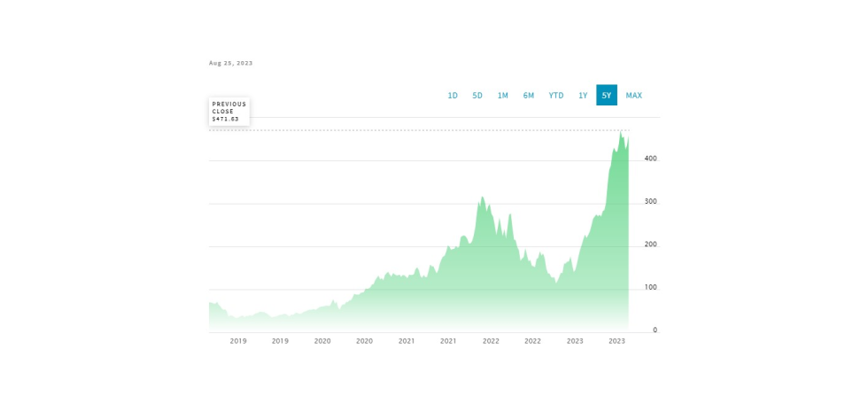Click the 300 y-axis label
This screenshot has height=412, width=868.
650,202
